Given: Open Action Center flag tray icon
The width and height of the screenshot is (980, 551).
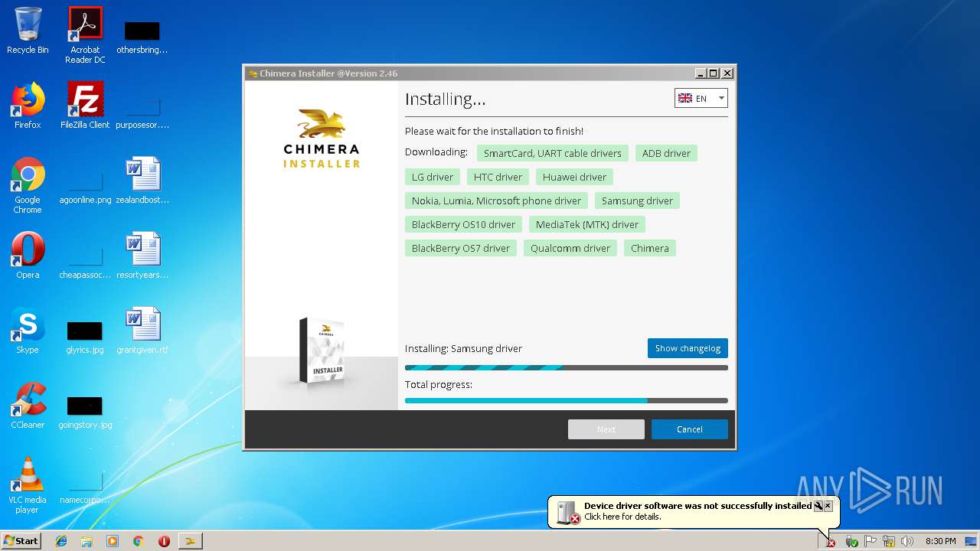Looking at the screenshot, I should [x=871, y=541].
